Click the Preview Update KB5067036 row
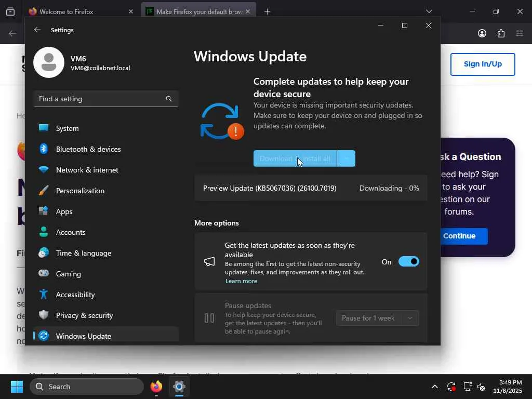This screenshot has height=399, width=532. [x=311, y=188]
